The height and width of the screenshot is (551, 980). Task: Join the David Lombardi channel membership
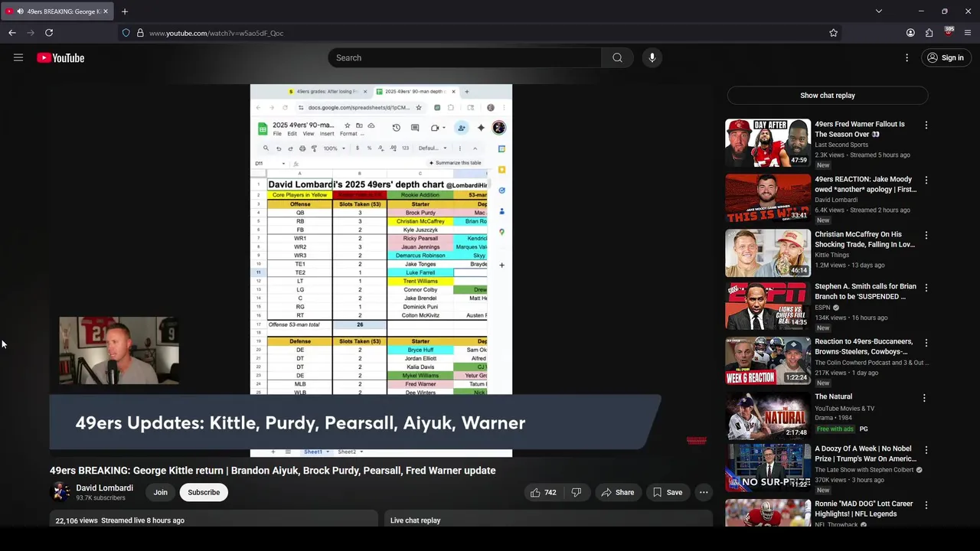pyautogui.click(x=160, y=492)
